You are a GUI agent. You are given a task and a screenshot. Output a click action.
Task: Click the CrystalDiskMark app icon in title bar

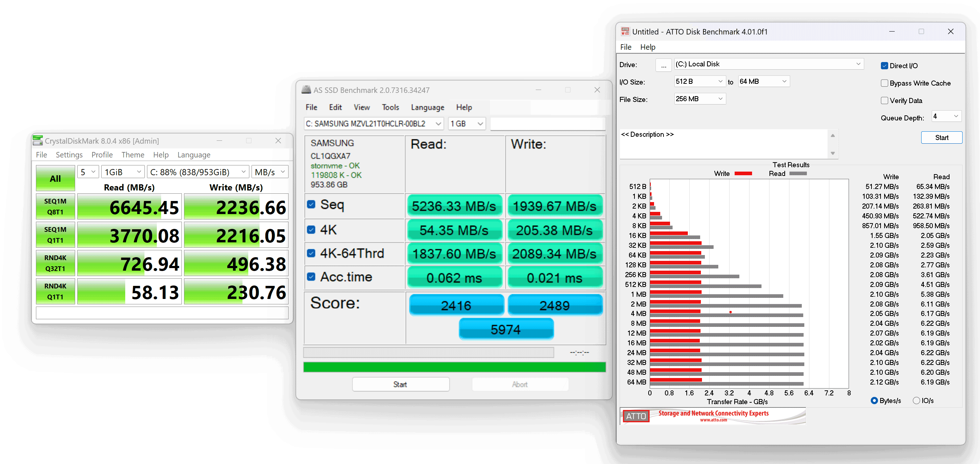38,141
